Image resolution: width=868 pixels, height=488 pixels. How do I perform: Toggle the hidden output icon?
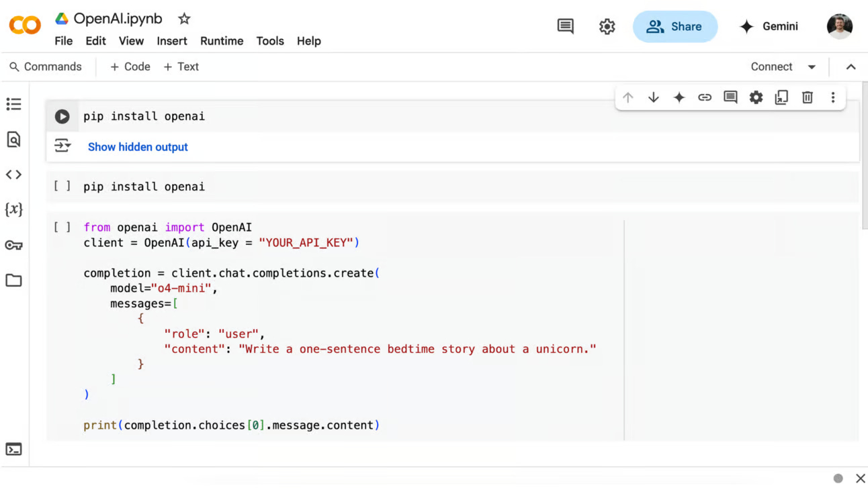pos(62,146)
